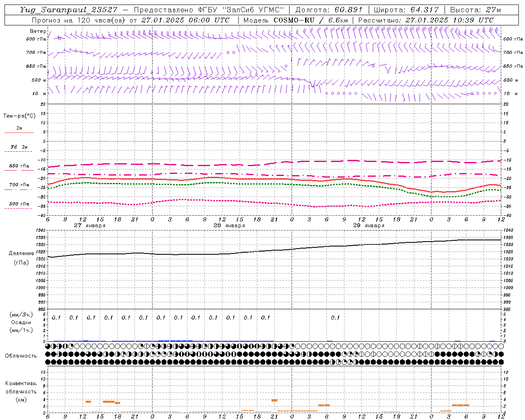This screenshot has width=525, height=420.
Task: Select the 'Долгота: 60.891' header field
Action: tap(329, 10)
